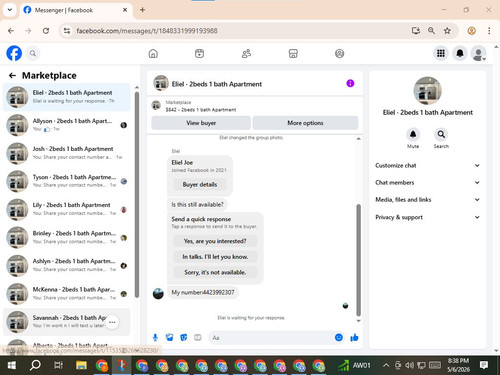Expand Customize chat section
Image resolution: width=500 pixels, height=375 pixels.
tap(427, 165)
